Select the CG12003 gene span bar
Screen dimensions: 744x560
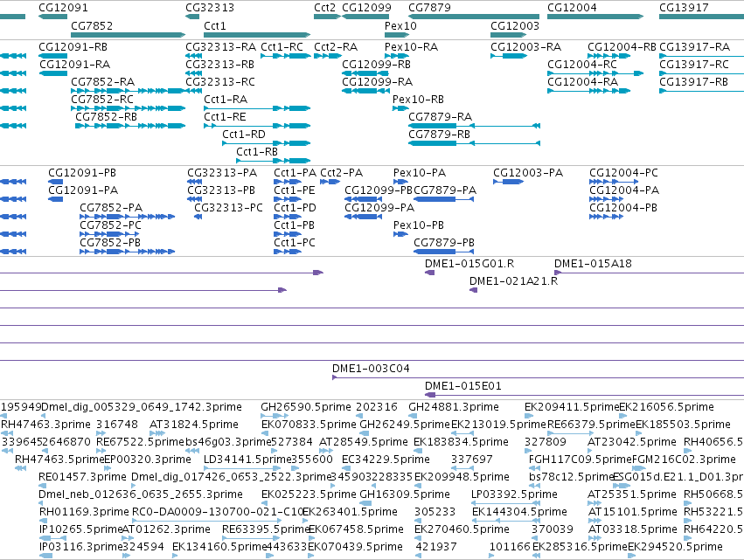tap(509, 35)
